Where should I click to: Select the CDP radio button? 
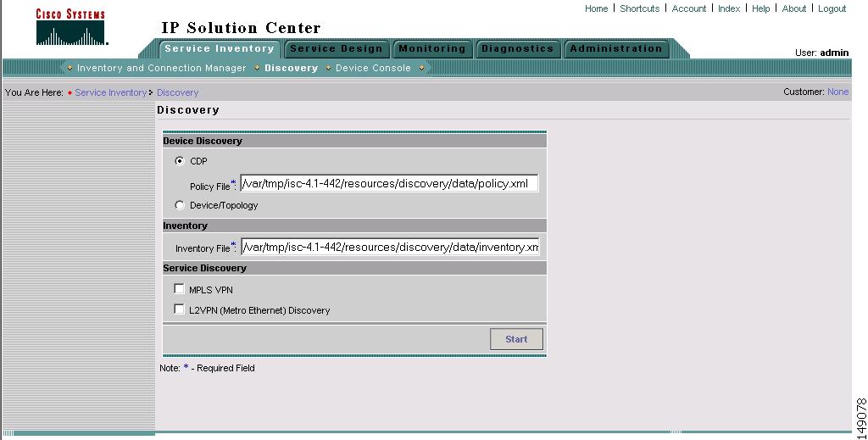coord(180,161)
